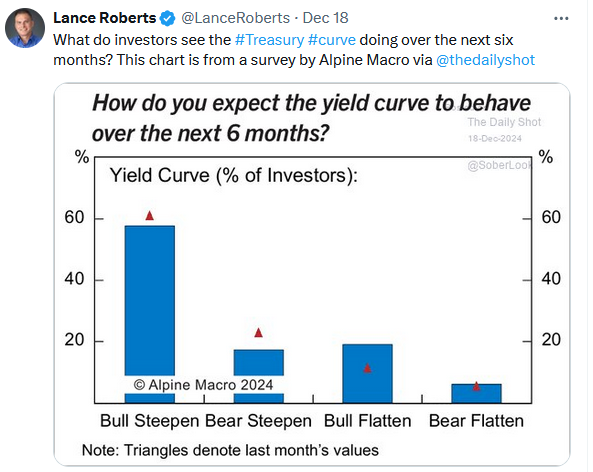The image size is (593, 472).
Task: Click the blue verified checkmark badge
Action: click(168, 18)
